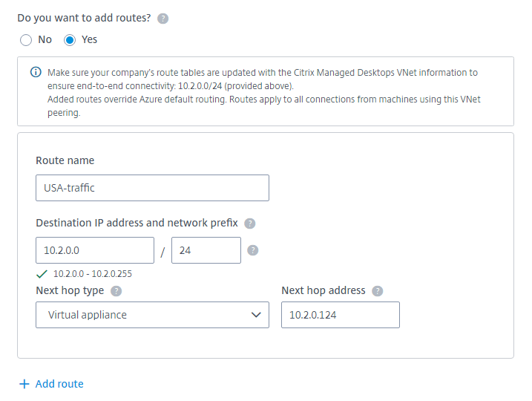The width and height of the screenshot is (532, 401).
Task: Click the 10.2.0.0 destination IP field
Action: [94, 250]
